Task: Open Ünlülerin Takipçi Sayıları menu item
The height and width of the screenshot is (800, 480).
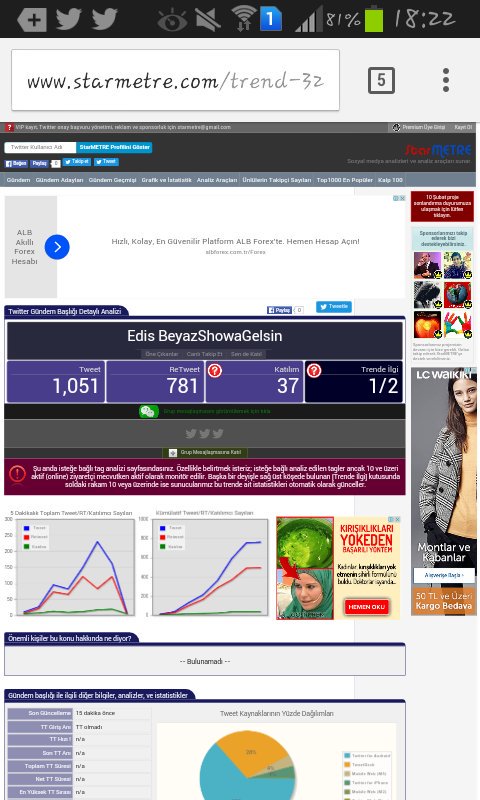Action: [276, 180]
